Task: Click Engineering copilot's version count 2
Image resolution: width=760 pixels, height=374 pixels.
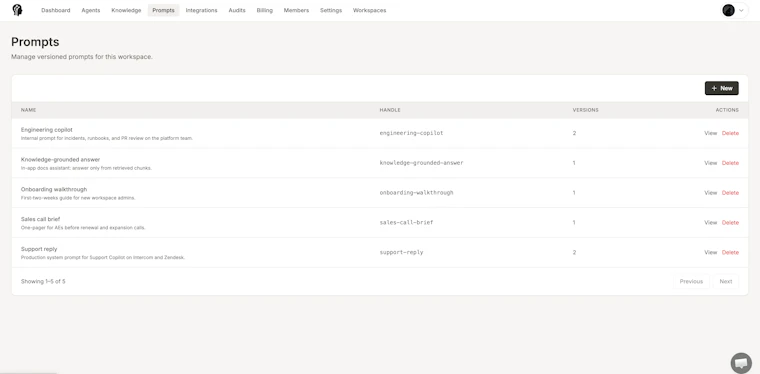Action: click(574, 133)
